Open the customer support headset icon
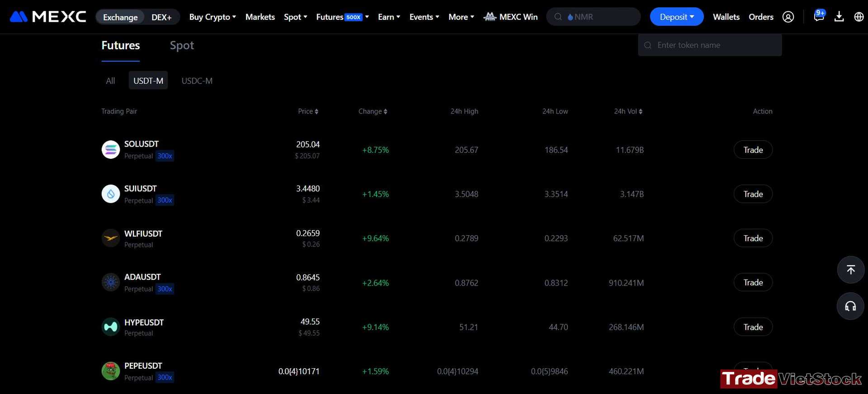The image size is (868, 394). pos(851,306)
